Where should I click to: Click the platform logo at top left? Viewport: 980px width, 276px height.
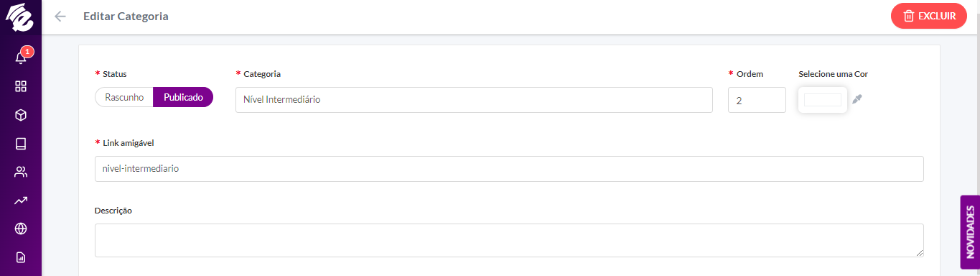[20, 17]
